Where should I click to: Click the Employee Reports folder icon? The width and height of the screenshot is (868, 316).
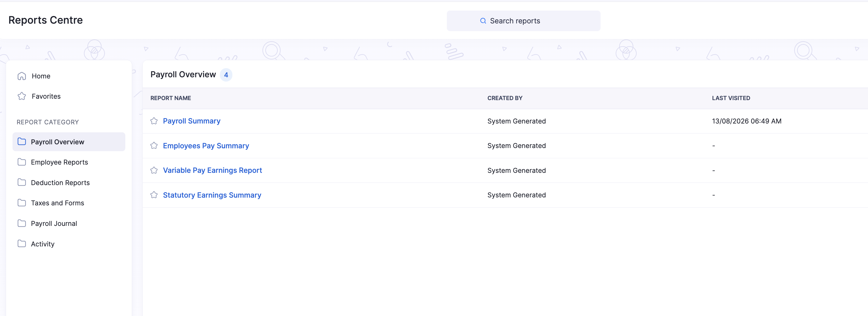click(x=22, y=162)
